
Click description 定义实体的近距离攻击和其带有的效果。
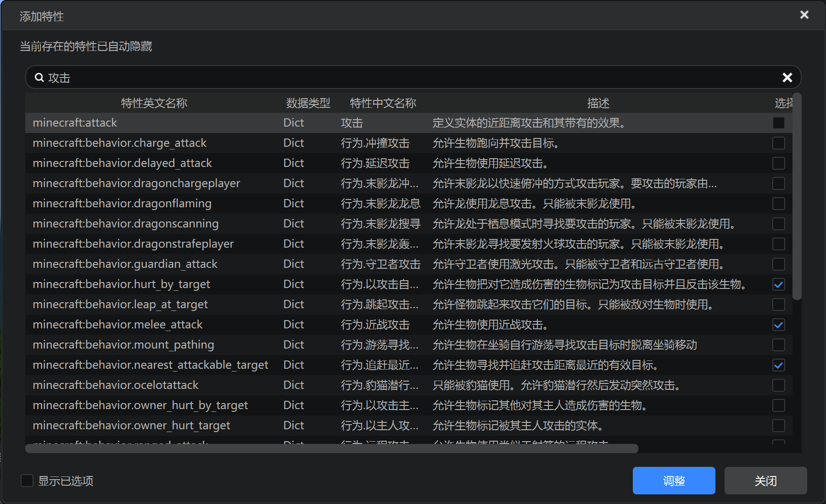click(x=529, y=123)
